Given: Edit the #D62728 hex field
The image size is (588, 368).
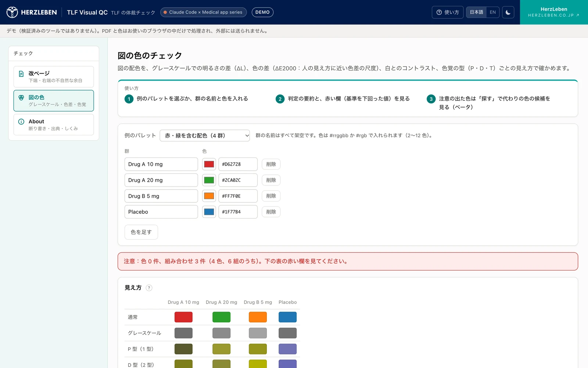Looking at the screenshot, I should pos(238,164).
